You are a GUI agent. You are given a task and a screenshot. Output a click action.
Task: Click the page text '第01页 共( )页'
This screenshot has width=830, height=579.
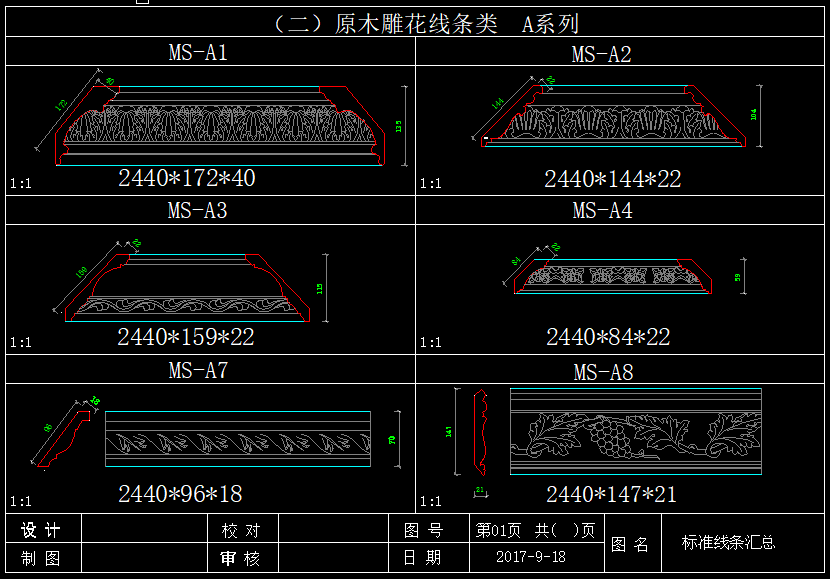click(x=535, y=530)
